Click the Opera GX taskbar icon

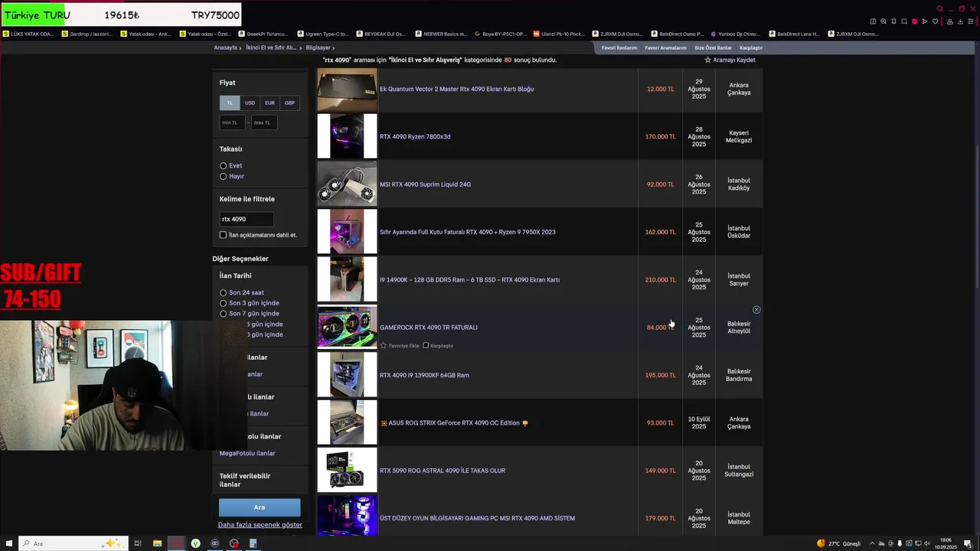pos(176,543)
